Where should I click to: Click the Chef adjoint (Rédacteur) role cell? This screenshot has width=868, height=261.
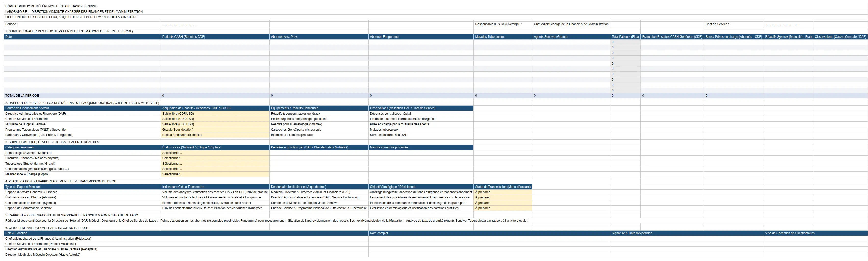186,239
